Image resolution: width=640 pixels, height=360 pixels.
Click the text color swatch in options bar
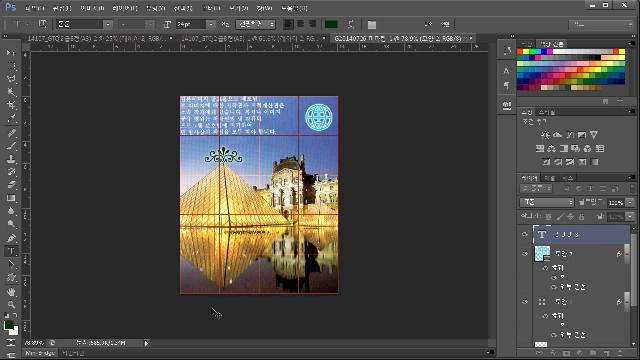pos(331,24)
